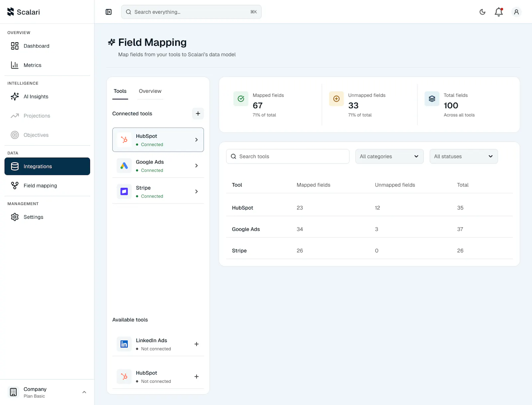532x405 pixels.
Task: Click the Dashboard grid icon in sidebar
Action: tap(15, 46)
